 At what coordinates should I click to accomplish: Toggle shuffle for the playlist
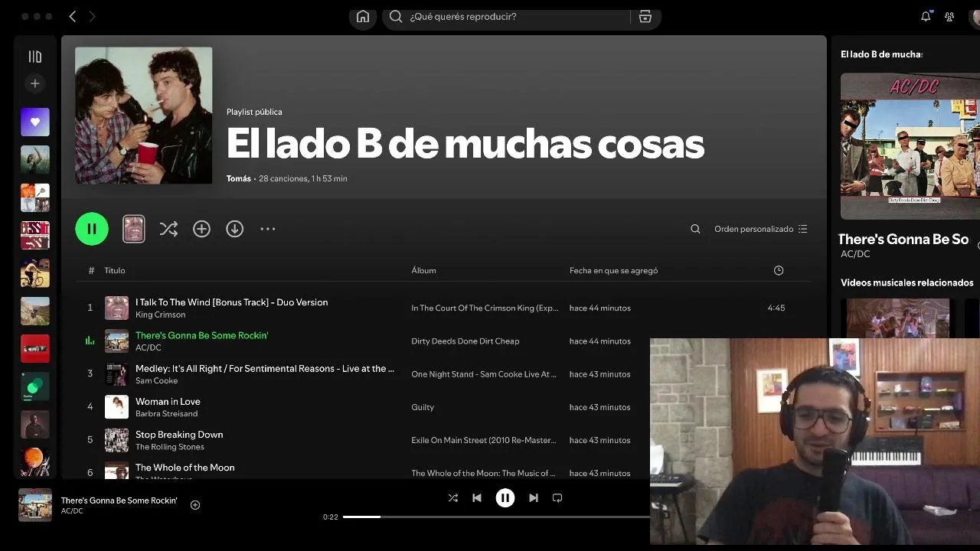click(x=168, y=229)
